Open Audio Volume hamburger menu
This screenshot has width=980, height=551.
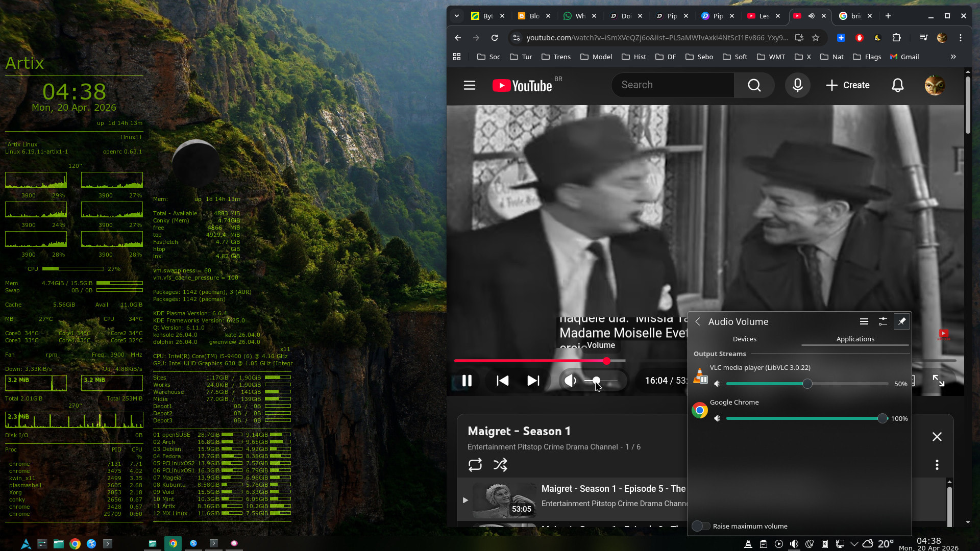(864, 321)
